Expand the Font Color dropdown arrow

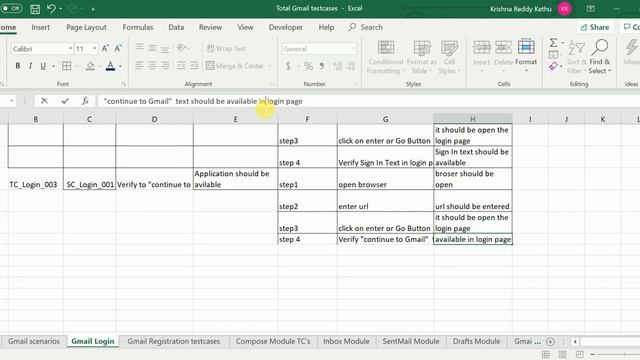tap(120, 66)
